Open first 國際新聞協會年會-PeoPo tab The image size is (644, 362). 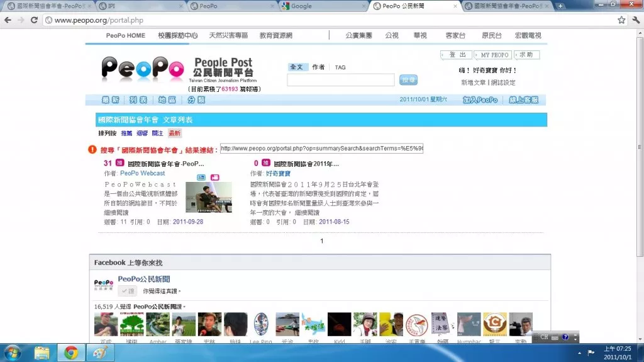[48, 6]
